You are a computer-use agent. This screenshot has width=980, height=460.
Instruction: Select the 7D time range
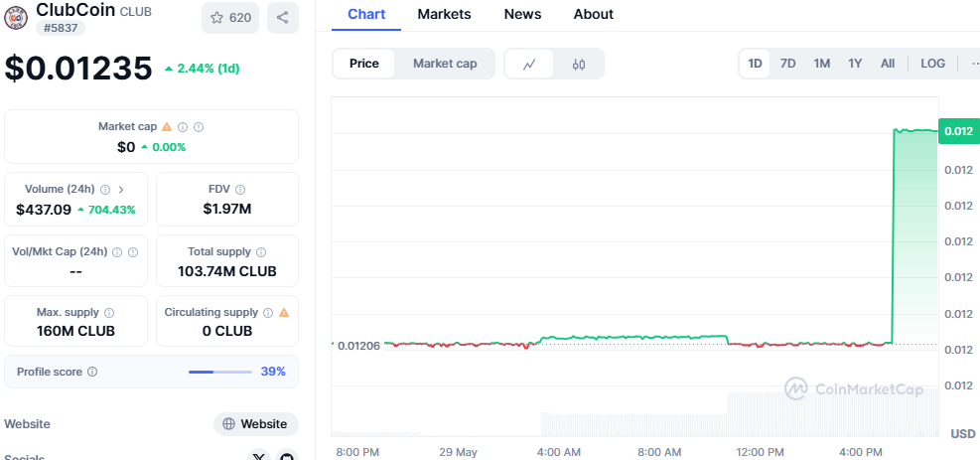coord(787,64)
